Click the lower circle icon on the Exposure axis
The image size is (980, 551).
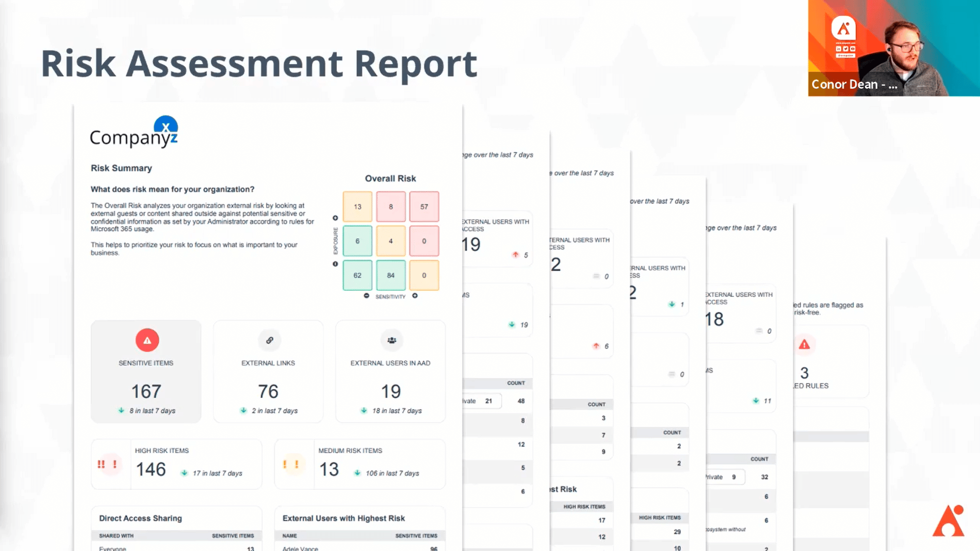(x=335, y=264)
